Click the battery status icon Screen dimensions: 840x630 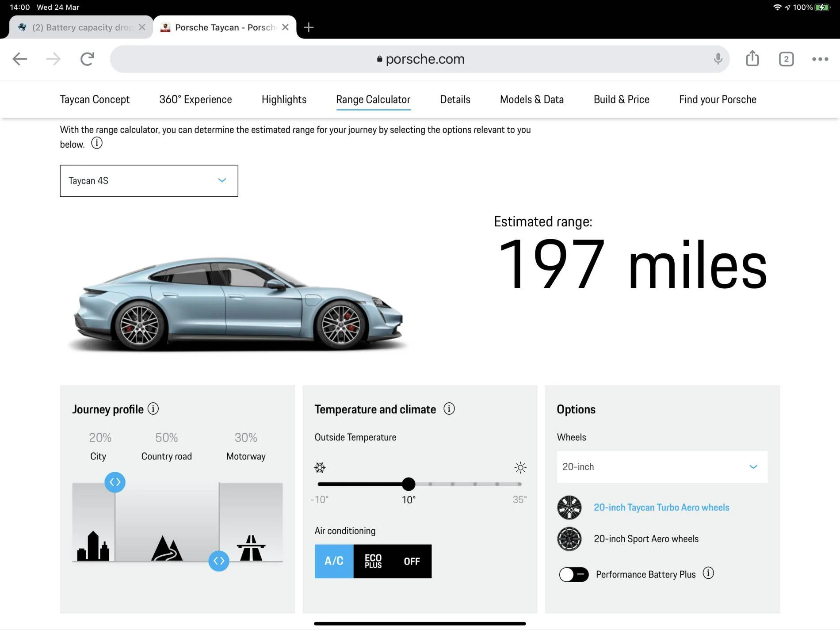(822, 7)
